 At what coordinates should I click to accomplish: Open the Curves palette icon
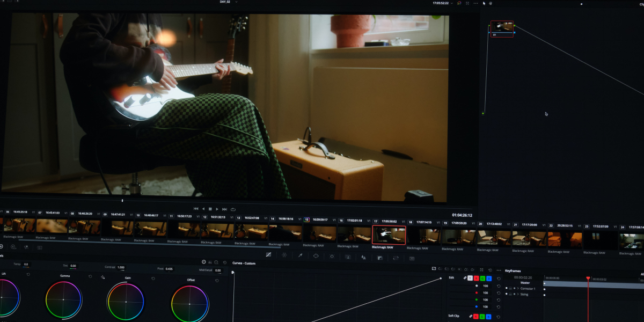[268, 255]
